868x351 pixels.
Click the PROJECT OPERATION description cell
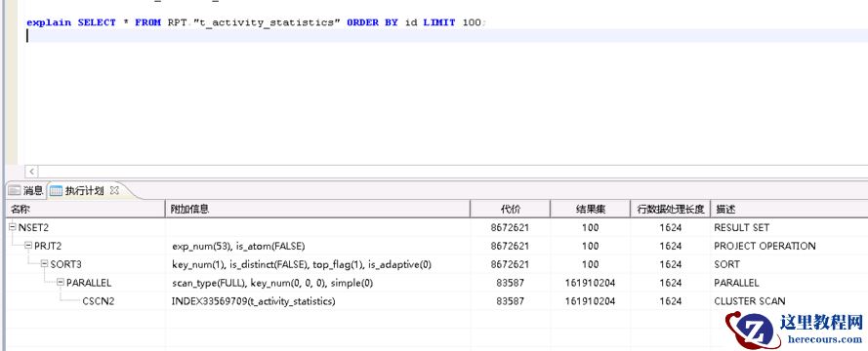pos(765,246)
